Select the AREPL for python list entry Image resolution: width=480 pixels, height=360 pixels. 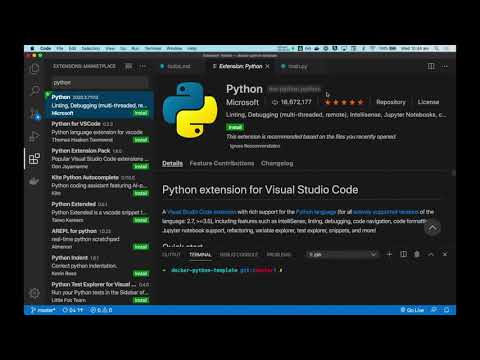click(99, 239)
